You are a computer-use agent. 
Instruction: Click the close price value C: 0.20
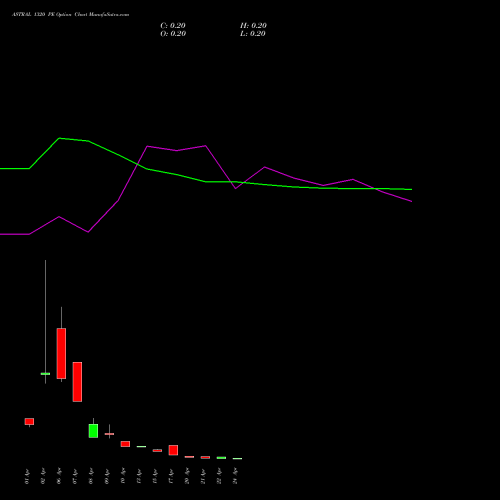tap(173, 26)
